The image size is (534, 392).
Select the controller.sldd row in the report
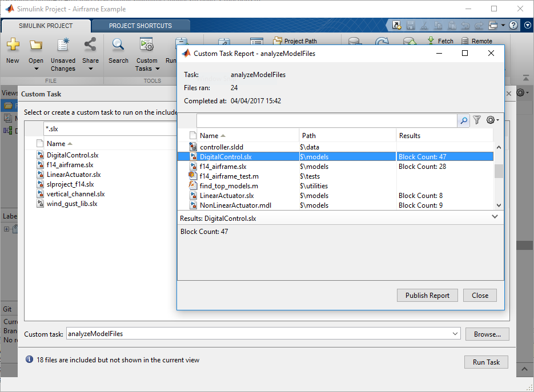(x=335, y=147)
